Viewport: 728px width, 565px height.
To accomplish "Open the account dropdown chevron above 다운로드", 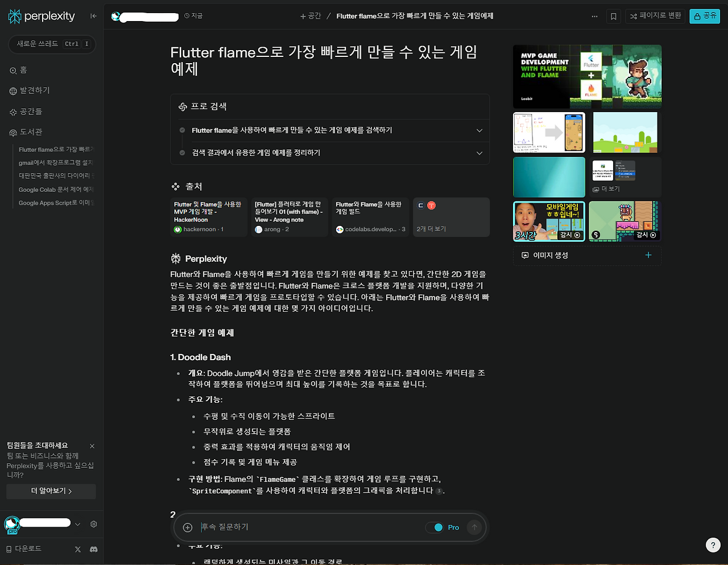I will pyautogui.click(x=78, y=523).
